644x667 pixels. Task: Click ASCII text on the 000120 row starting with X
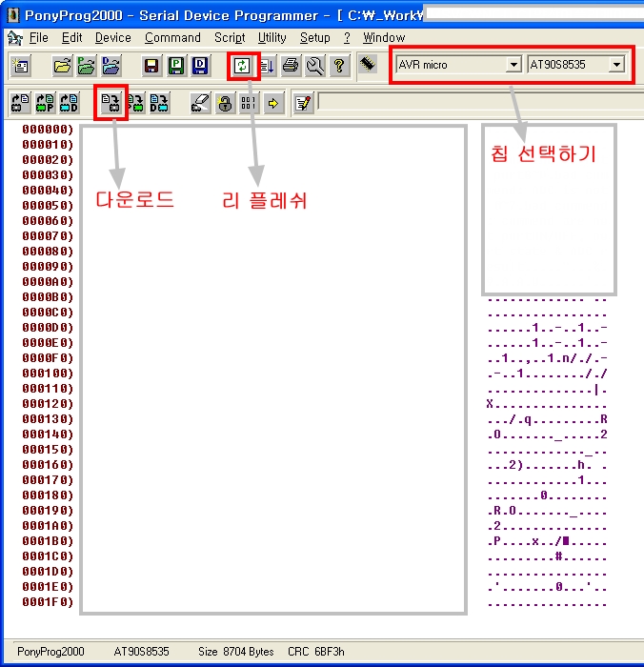tap(548, 404)
